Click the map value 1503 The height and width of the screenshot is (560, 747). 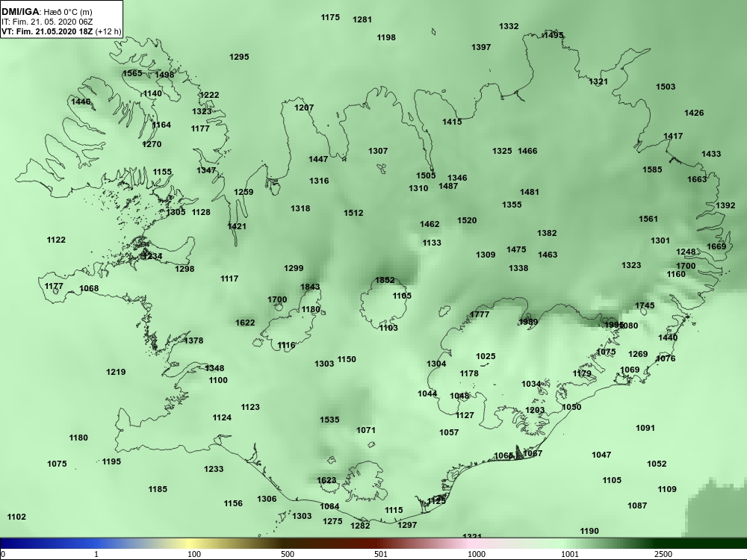666,87
